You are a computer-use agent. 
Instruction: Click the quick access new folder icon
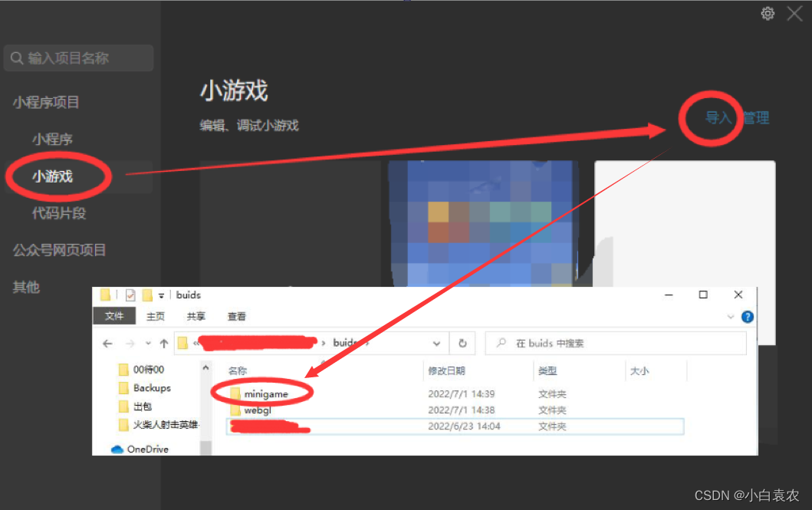[147, 295]
